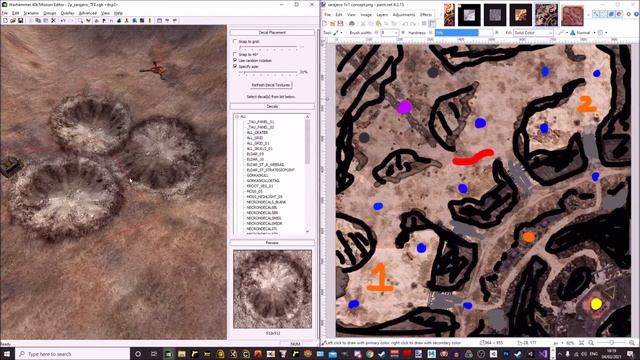
Task: Open the Adjustments menu in paint.net
Action: point(404,15)
